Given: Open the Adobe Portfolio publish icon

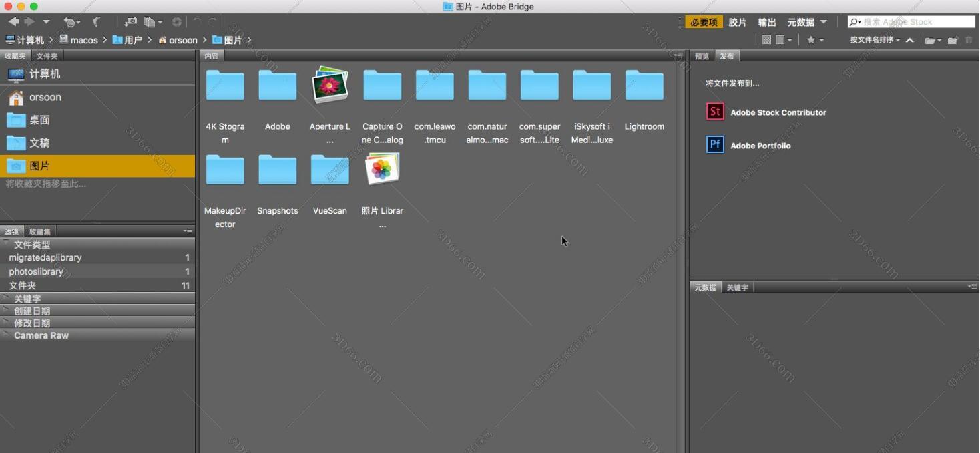Looking at the screenshot, I should (715, 144).
